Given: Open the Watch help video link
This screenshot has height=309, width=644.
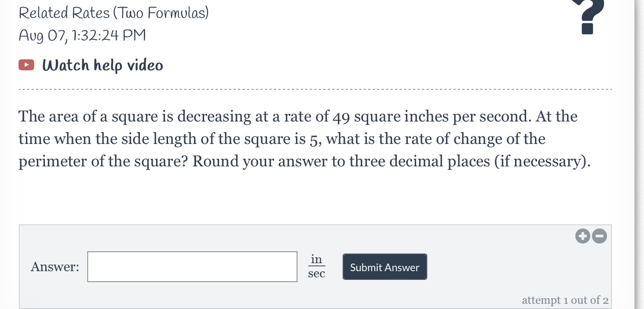Looking at the screenshot, I should pyautogui.click(x=102, y=65).
